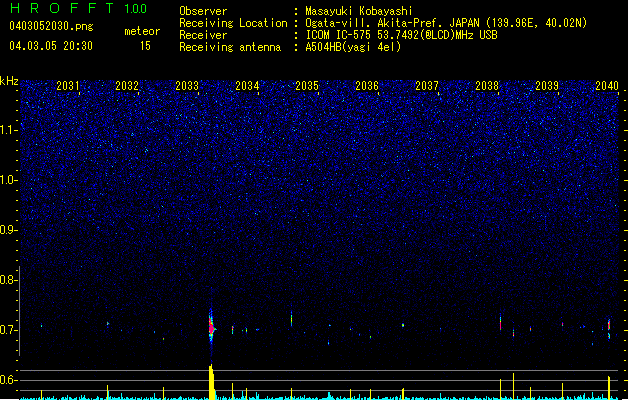Screen dimensions: 629x400
Task: Click the meteor count value 15
Action: (145, 46)
